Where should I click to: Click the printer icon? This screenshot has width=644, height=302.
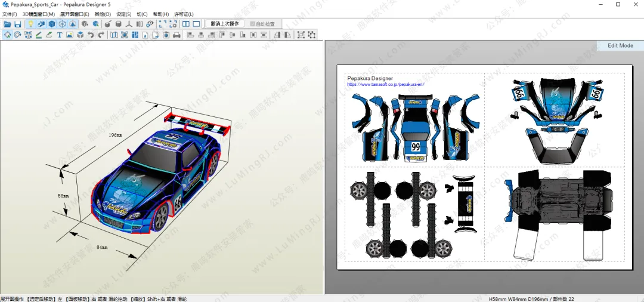click(x=177, y=35)
